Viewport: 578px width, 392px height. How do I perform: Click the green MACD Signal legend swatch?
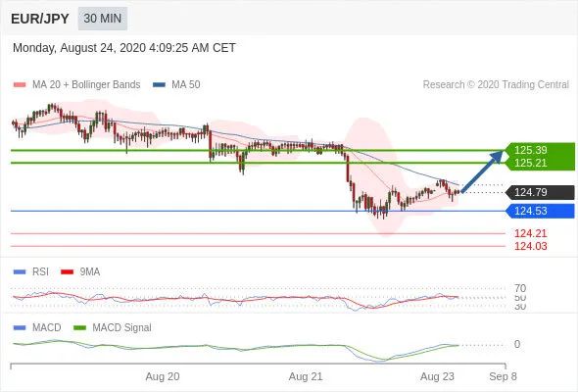point(79,328)
